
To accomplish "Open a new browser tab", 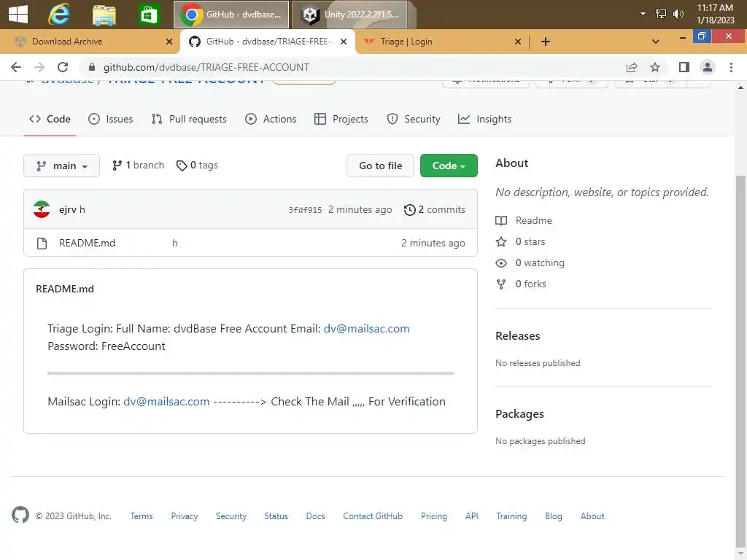I will point(546,42).
